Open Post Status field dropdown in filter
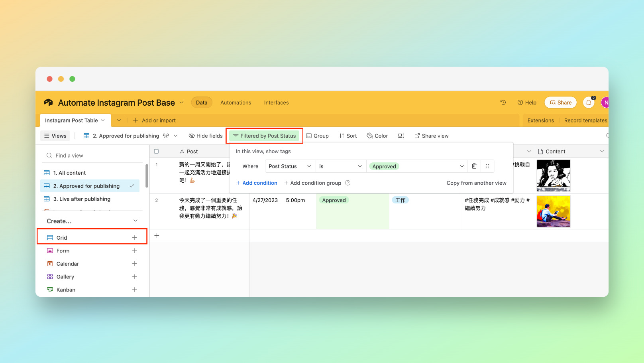Screen dimensions: 644x363 pyautogui.click(x=290, y=166)
